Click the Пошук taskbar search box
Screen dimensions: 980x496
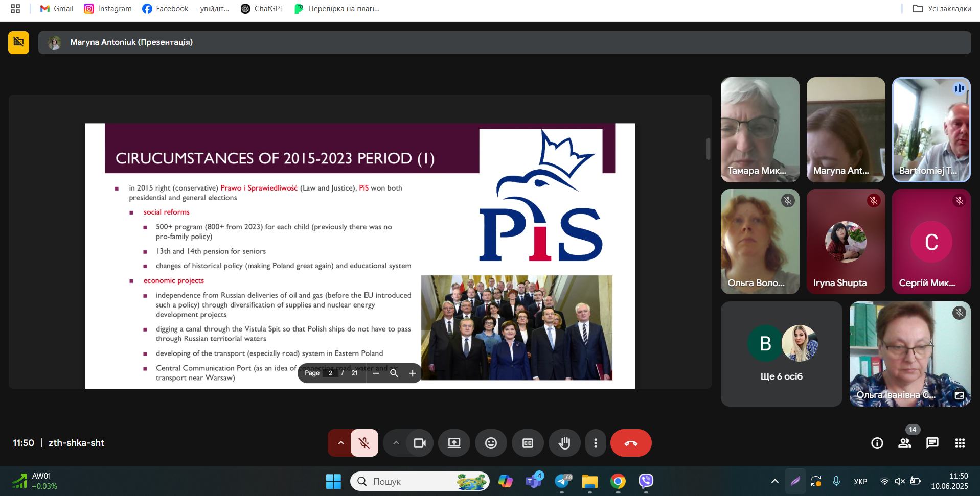[x=420, y=481]
